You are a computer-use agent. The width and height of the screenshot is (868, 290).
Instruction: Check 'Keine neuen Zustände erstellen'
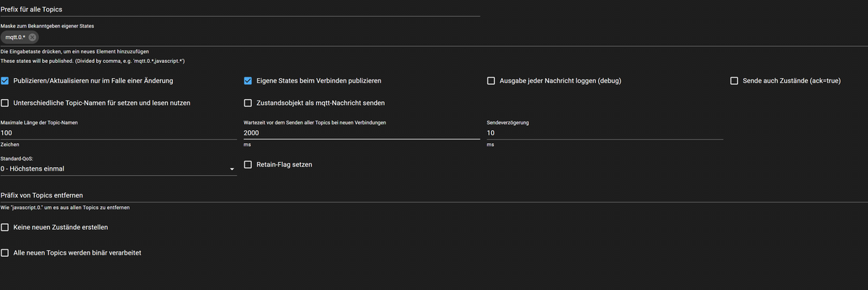(x=6, y=228)
